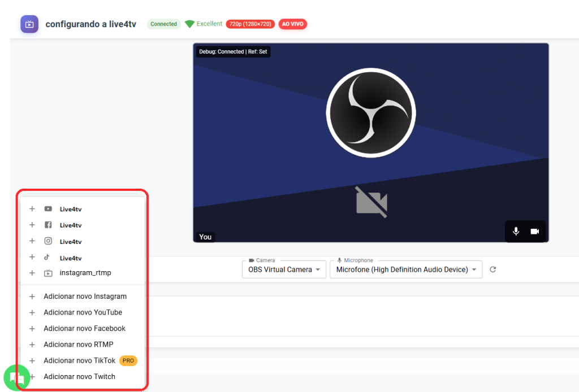Screen dimensions: 579x392
Task: Refresh the device list icon
Action: coord(492,269)
